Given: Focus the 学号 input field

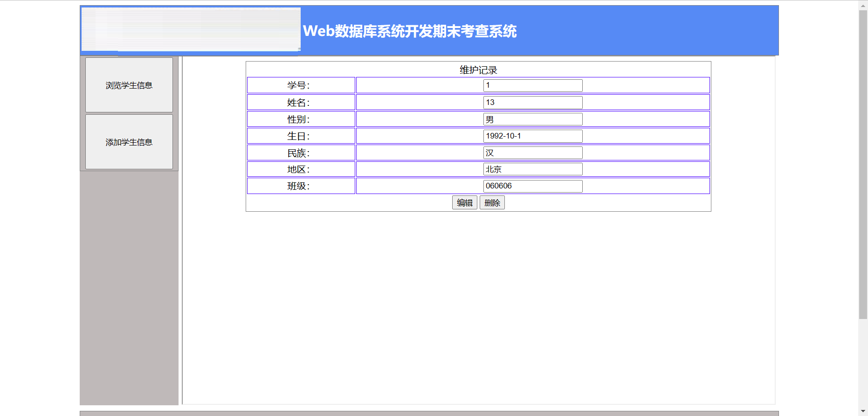Looking at the screenshot, I should pos(533,85).
